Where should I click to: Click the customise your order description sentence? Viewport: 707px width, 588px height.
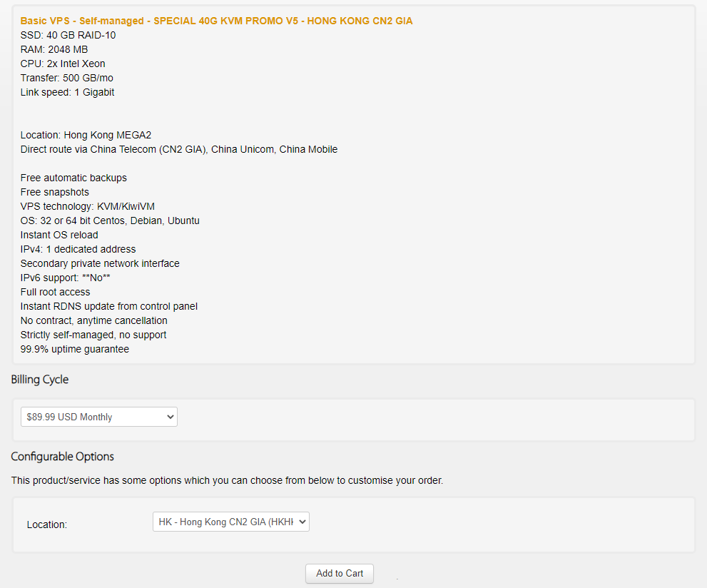[228, 481]
